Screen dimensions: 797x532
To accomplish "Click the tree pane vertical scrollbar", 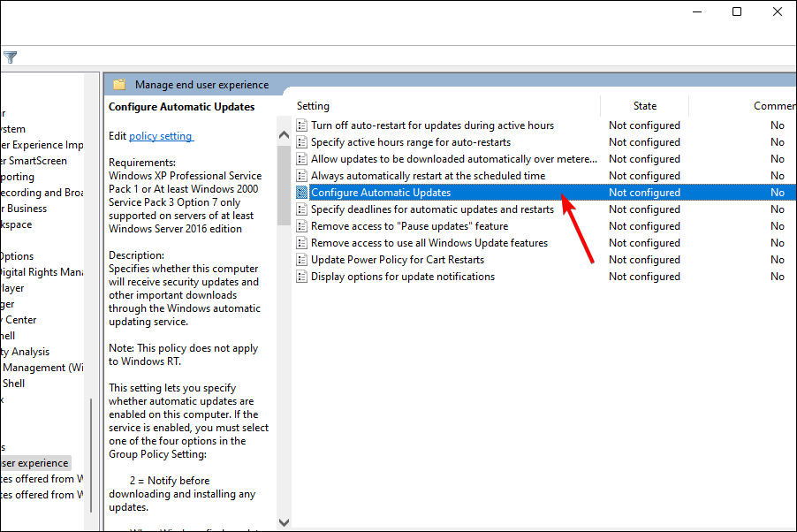I will (91, 455).
